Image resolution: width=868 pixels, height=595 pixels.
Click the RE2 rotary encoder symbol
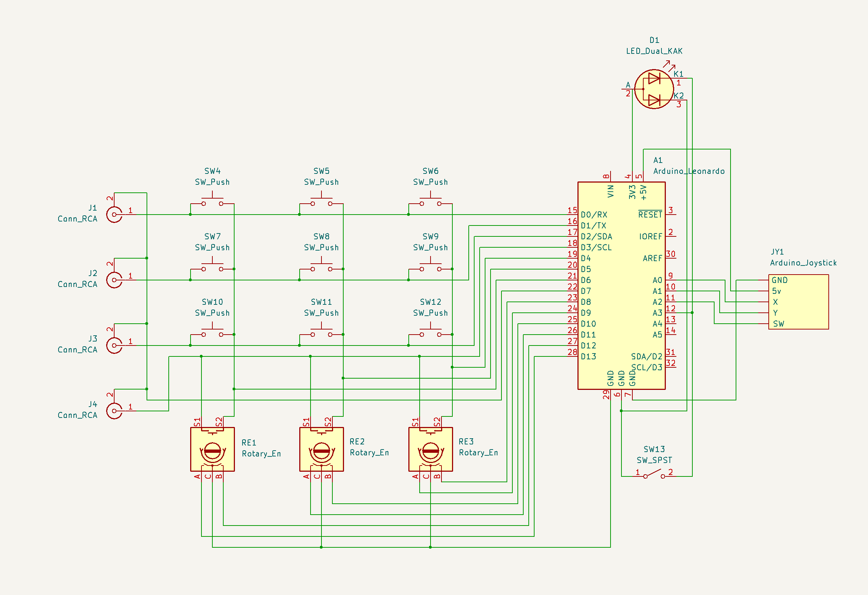[x=321, y=449]
